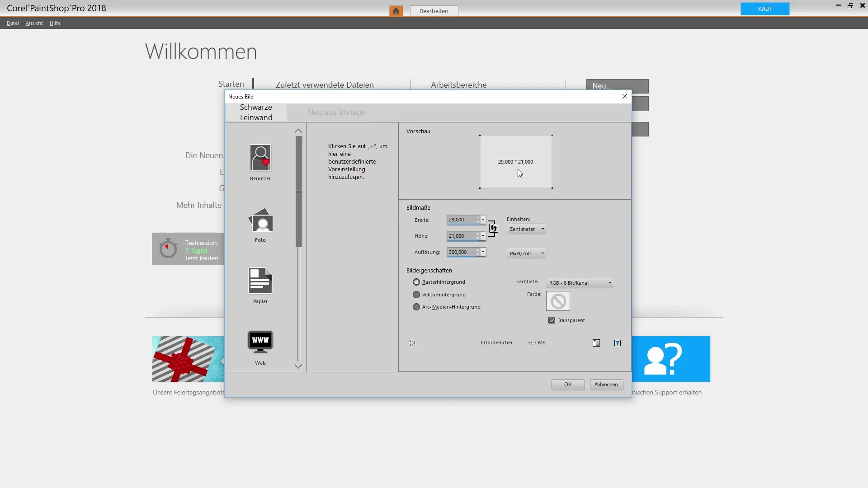Click the Neu... button on welcome page
This screenshot has width=868, height=488.
click(617, 86)
